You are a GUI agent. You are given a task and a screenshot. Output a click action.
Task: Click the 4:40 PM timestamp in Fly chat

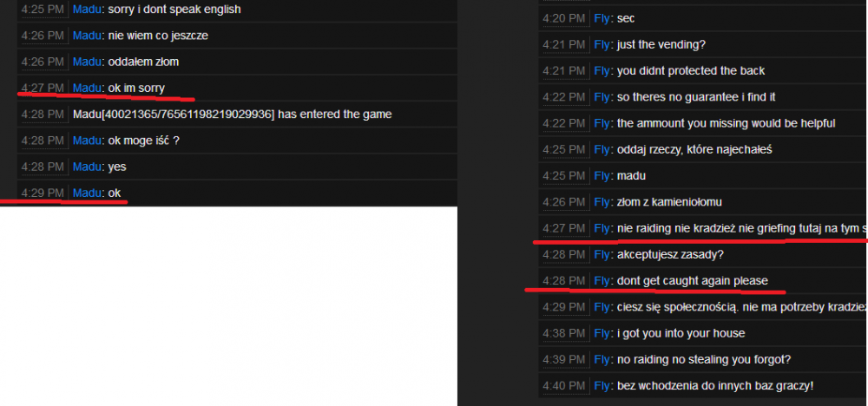pos(563,385)
